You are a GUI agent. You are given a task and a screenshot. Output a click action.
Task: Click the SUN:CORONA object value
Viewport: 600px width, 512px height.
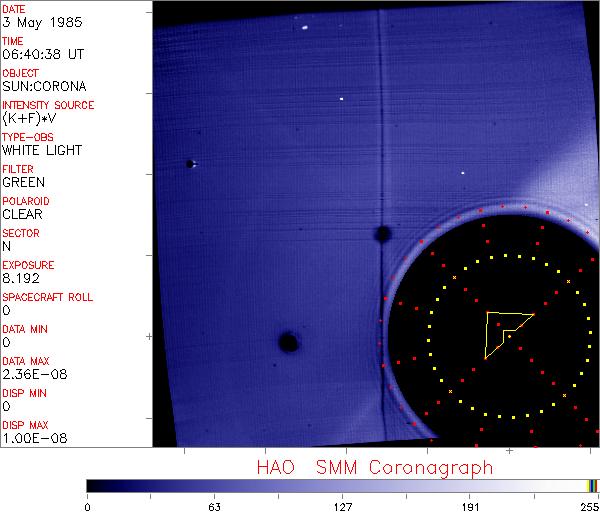click(44, 86)
